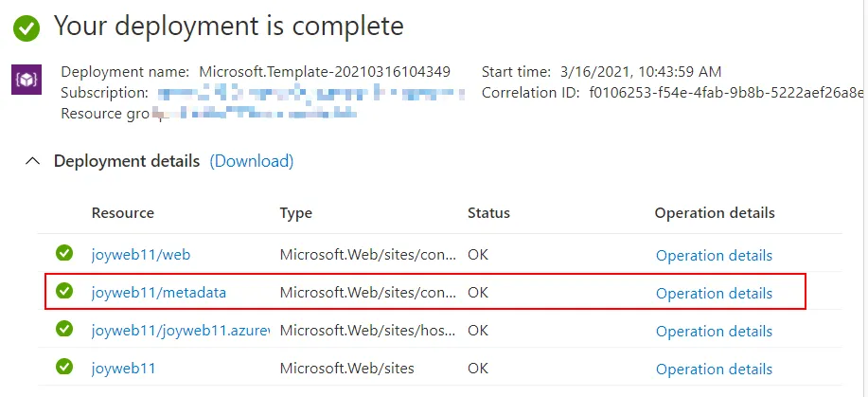View Operation details for joyweb11/metadata
This screenshot has width=868, height=397.
(x=714, y=293)
